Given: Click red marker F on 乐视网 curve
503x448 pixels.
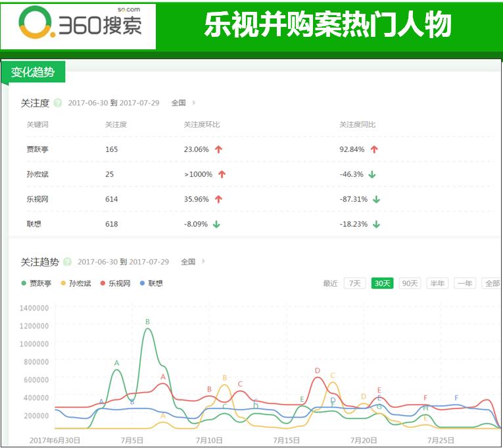Looking at the screenshot, I should tap(425, 397).
